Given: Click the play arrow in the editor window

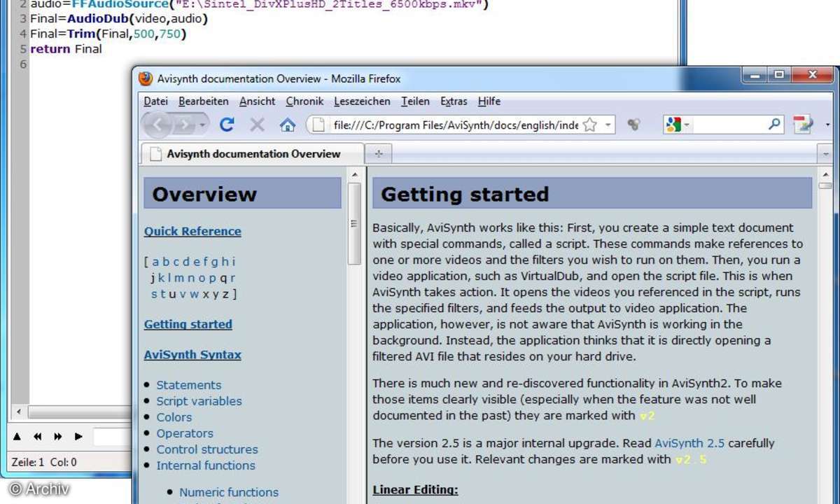Looking at the screenshot, I should (x=78, y=437).
